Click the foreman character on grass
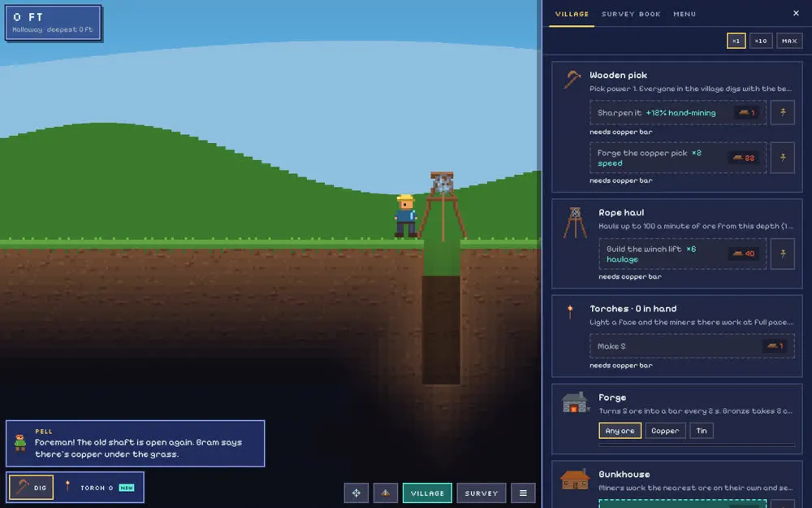 pyautogui.click(x=405, y=216)
